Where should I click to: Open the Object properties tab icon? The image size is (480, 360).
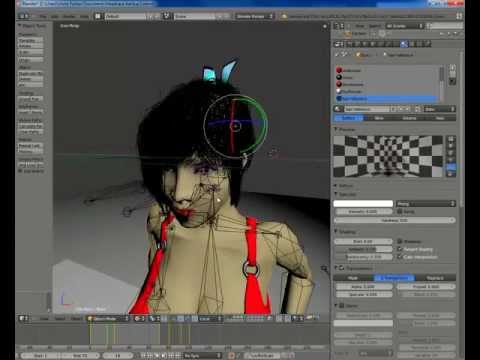(373, 44)
